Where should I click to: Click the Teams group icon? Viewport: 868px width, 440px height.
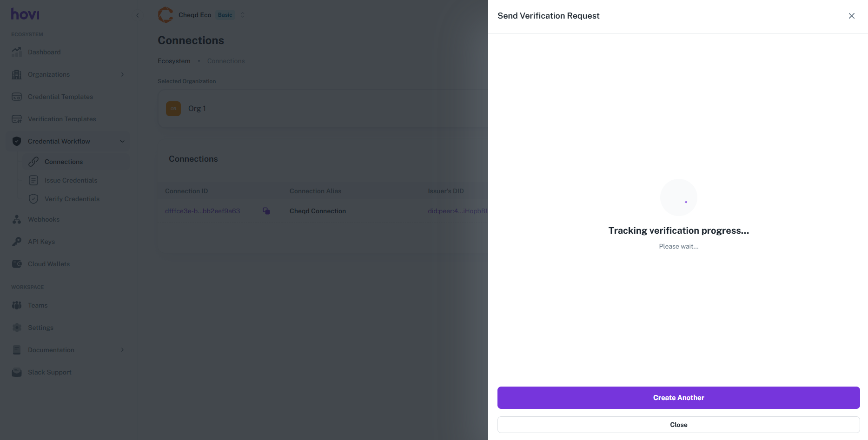click(17, 305)
